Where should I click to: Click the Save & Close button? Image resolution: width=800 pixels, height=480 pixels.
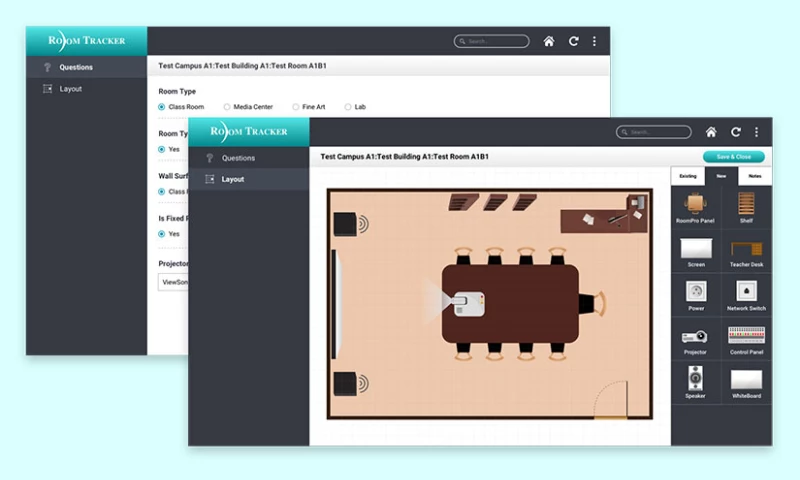pos(733,157)
